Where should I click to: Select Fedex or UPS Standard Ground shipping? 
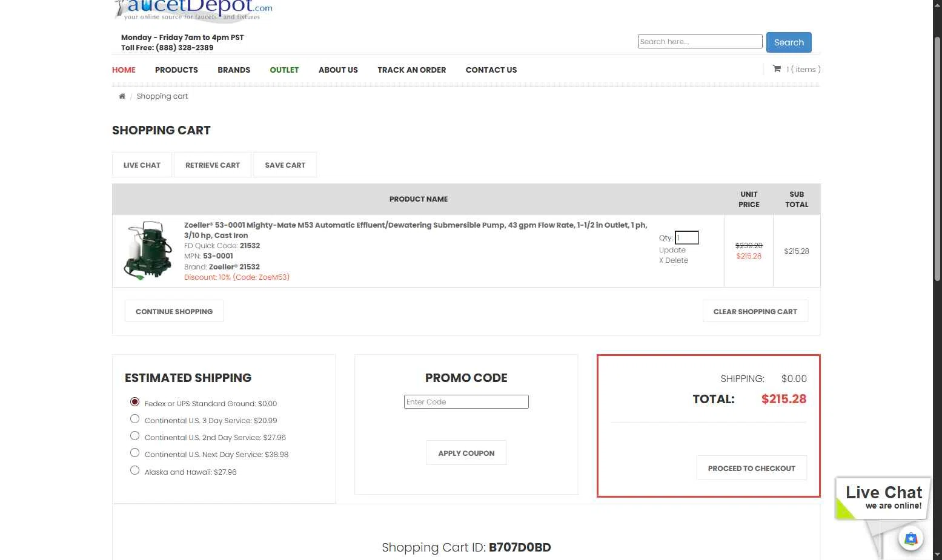click(x=134, y=402)
